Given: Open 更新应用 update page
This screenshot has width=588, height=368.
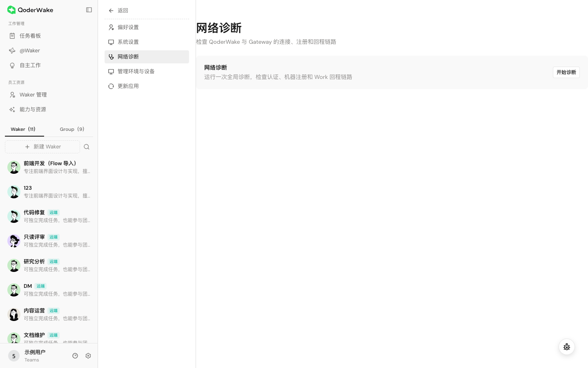Looking at the screenshot, I should coord(147,86).
